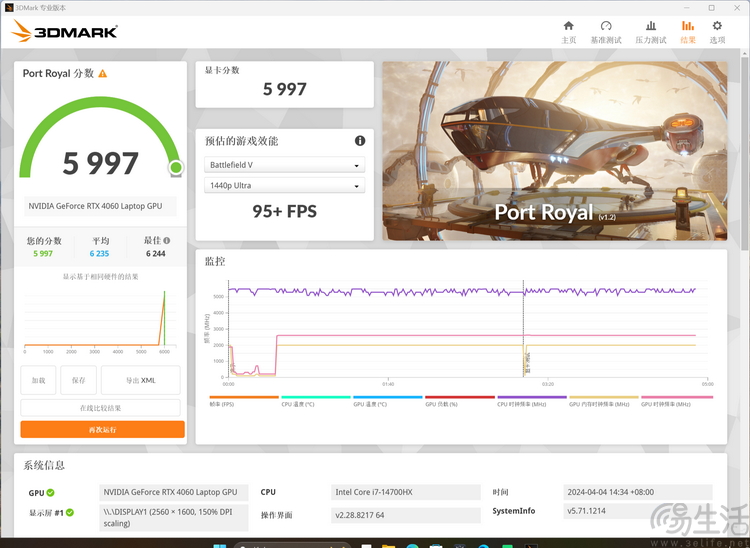Toggle the red GPU Load legend swatch
Screen dimensions: 750x548
460,397
